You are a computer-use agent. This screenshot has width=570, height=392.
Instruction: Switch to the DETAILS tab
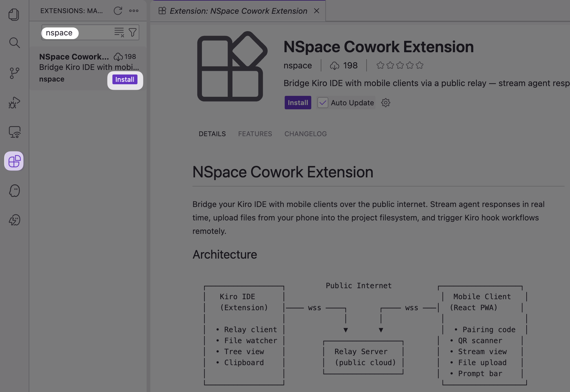click(x=212, y=134)
